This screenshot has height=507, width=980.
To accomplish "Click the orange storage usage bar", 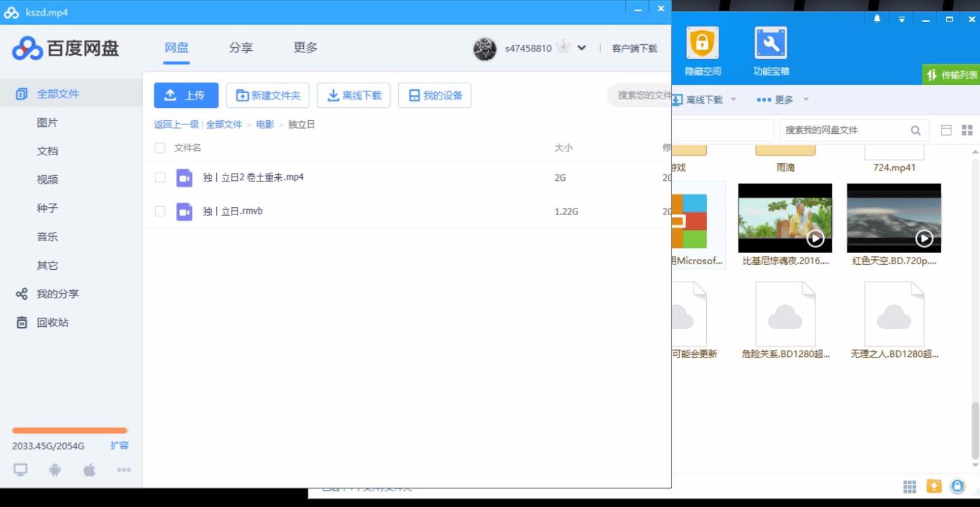I will coord(70,430).
